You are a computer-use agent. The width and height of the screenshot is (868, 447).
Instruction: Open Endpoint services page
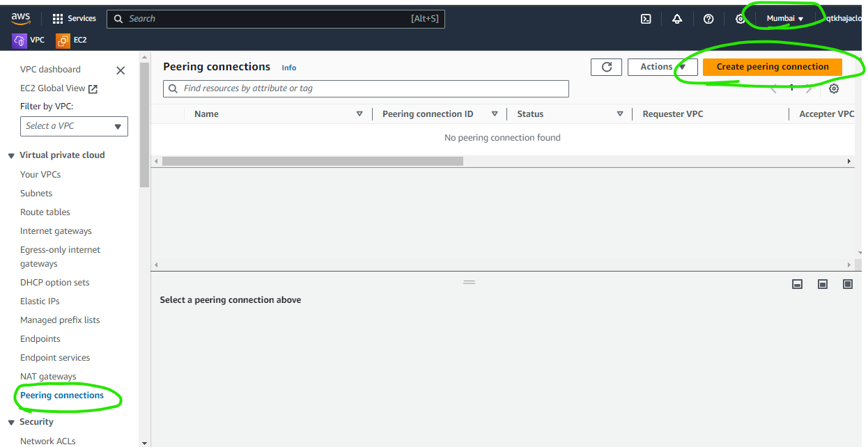pos(55,358)
